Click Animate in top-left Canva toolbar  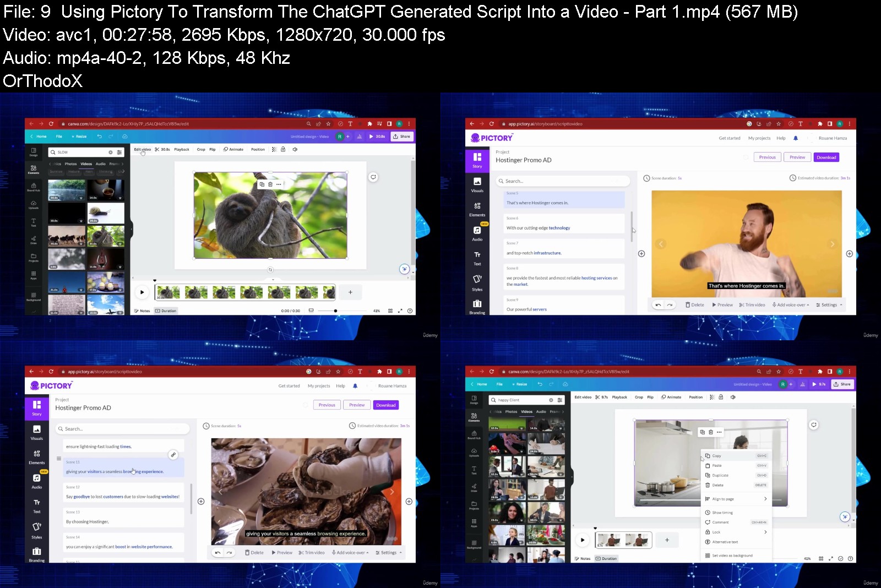[233, 149]
